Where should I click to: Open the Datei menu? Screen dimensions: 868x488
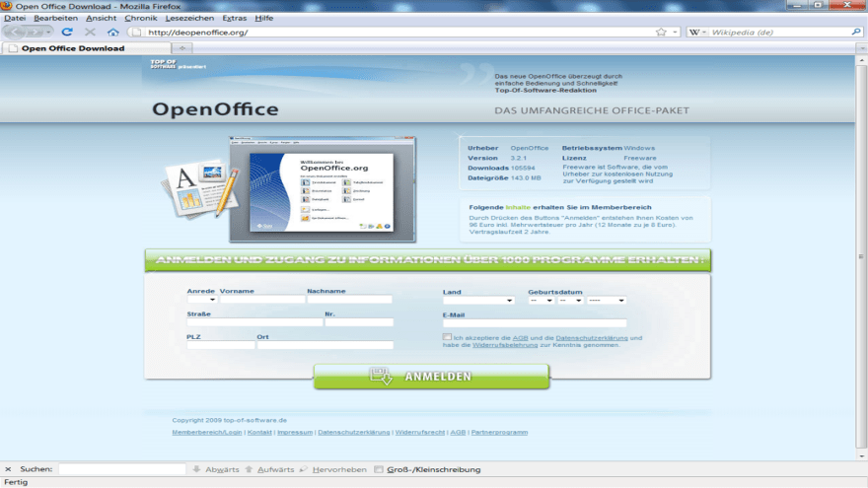15,18
